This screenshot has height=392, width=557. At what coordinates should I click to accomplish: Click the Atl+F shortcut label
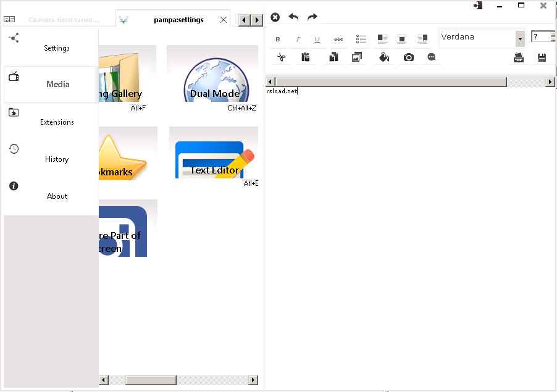coord(138,108)
